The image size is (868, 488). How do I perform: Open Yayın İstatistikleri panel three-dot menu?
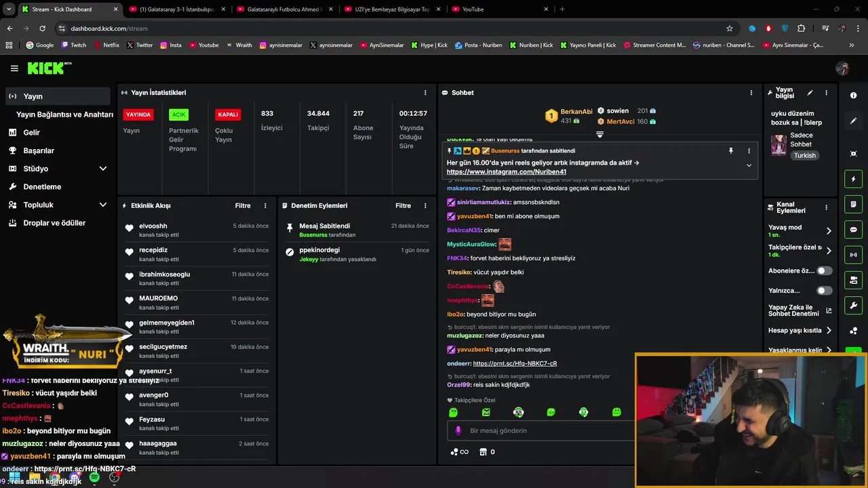tap(425, 93)
